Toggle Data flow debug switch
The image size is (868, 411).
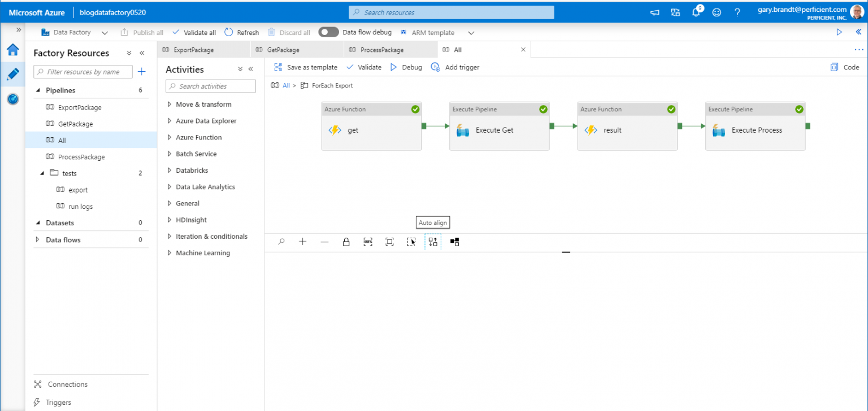(x=328, y=32)
